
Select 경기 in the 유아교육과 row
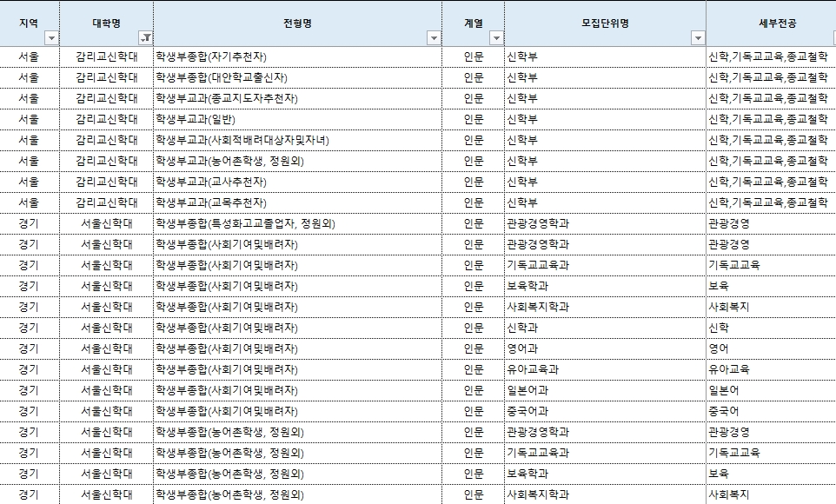(30, 369)
